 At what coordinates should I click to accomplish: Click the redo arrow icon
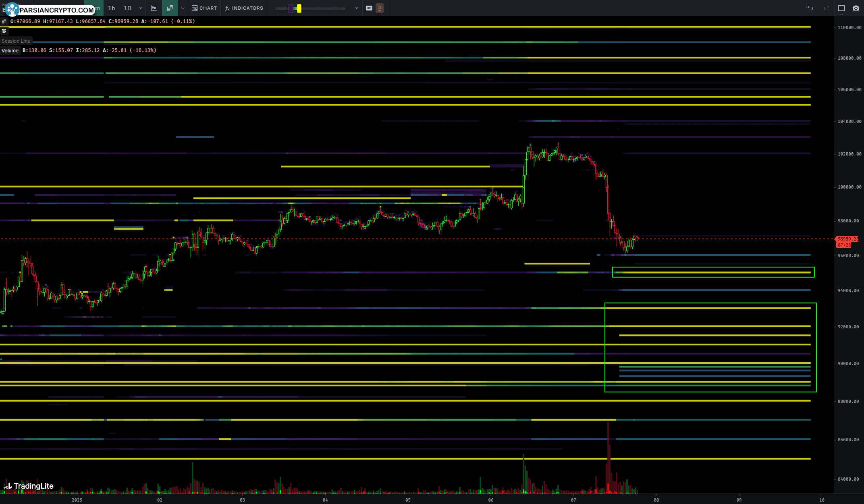click(x=827, y=8)
